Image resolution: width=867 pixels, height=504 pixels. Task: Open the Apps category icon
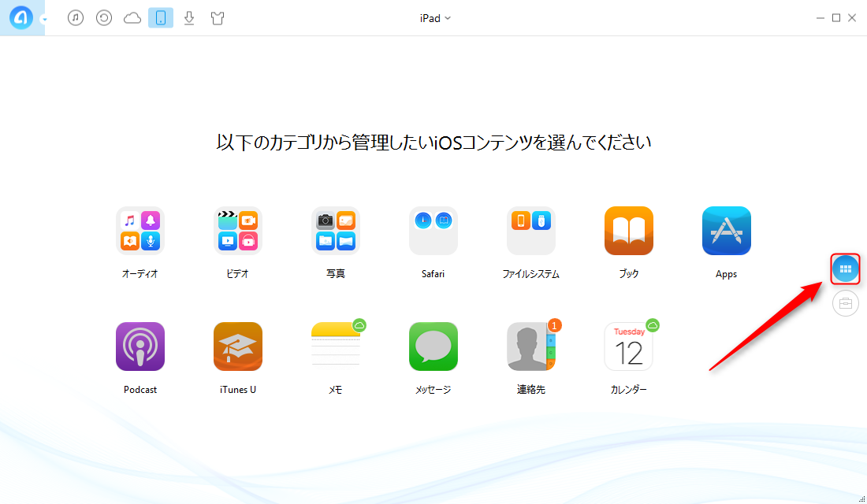tap(727, 231)
